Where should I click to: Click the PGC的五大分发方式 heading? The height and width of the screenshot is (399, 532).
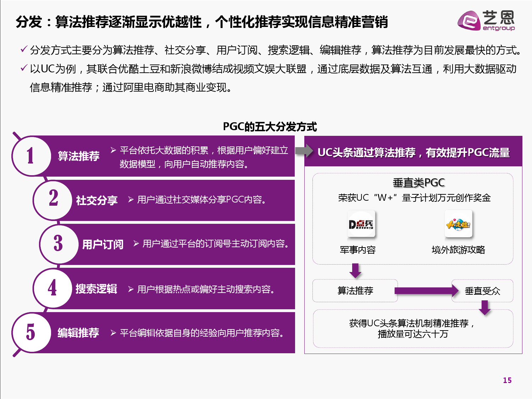point(270,127)
